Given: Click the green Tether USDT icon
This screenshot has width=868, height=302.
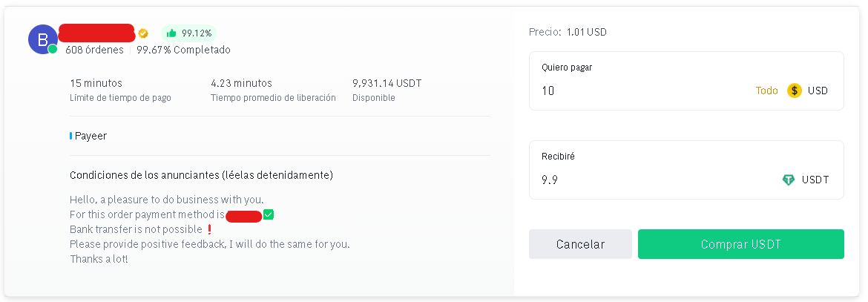Looking at the screenshot, I should click(x=789, y=180).
